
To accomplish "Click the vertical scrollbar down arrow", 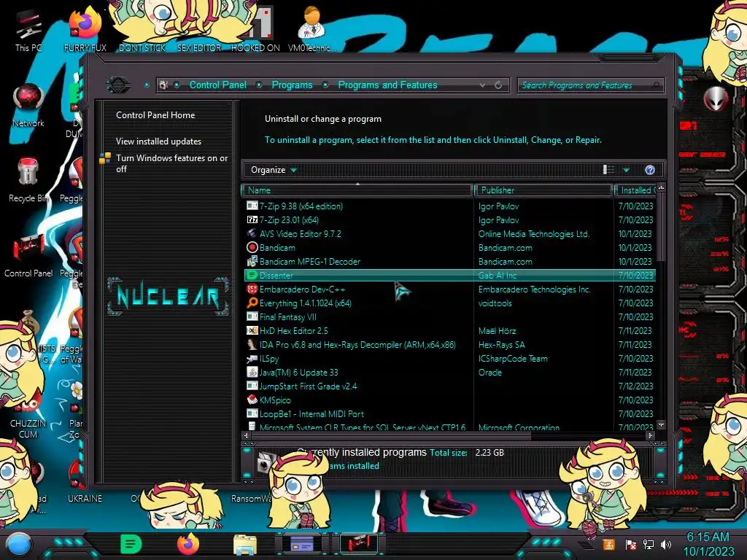I will pyautogui.click(x=661, y=424).
